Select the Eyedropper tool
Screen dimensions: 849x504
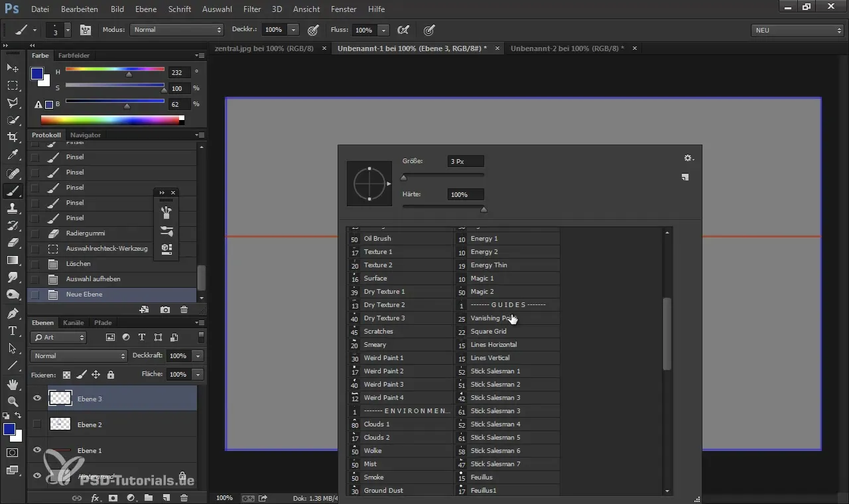pos(13,155)
